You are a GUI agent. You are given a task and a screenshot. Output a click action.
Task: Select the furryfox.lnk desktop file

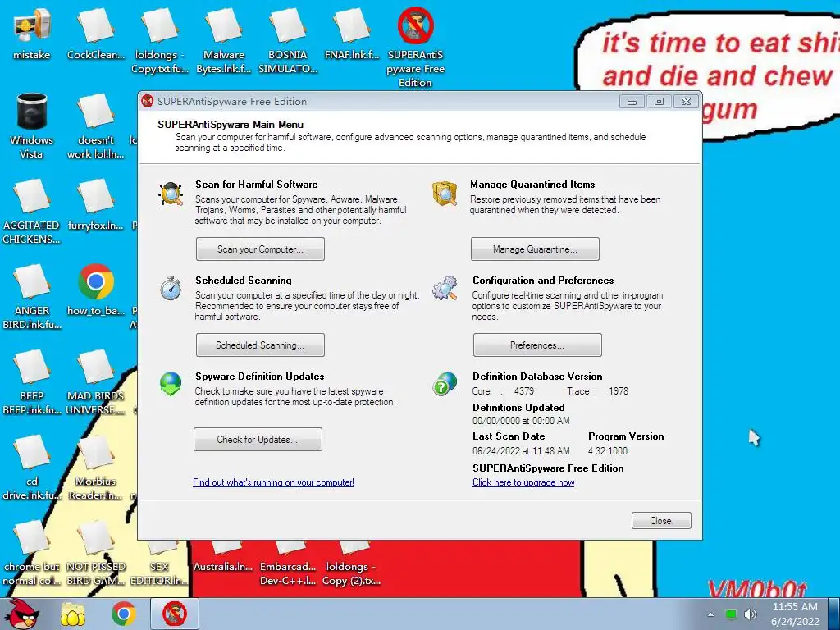[96, 205]
